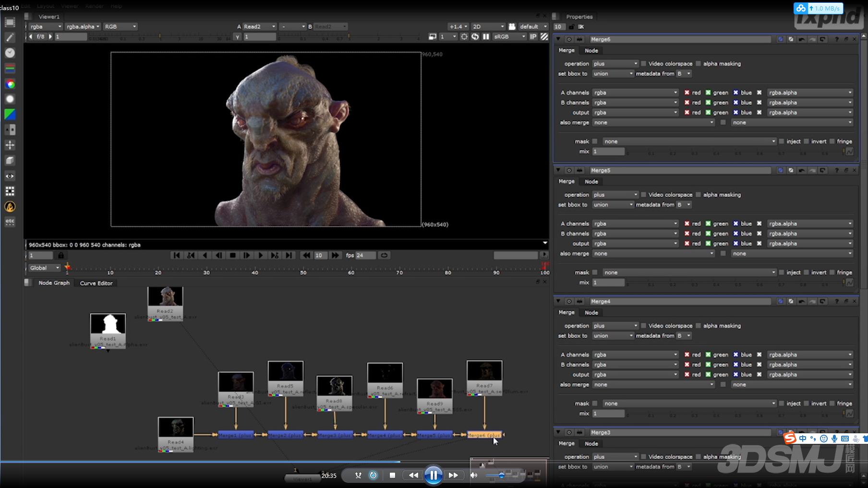
Task: Click the viewer region-of-interest icon
Action: [464, 36]
